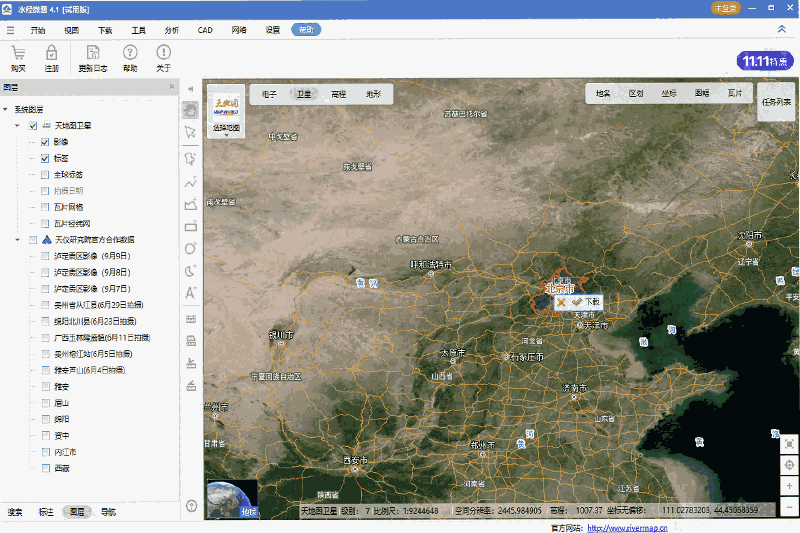Switch to the 搜索 bottom tab
The image size is (800, 533).
pos(15,512)
